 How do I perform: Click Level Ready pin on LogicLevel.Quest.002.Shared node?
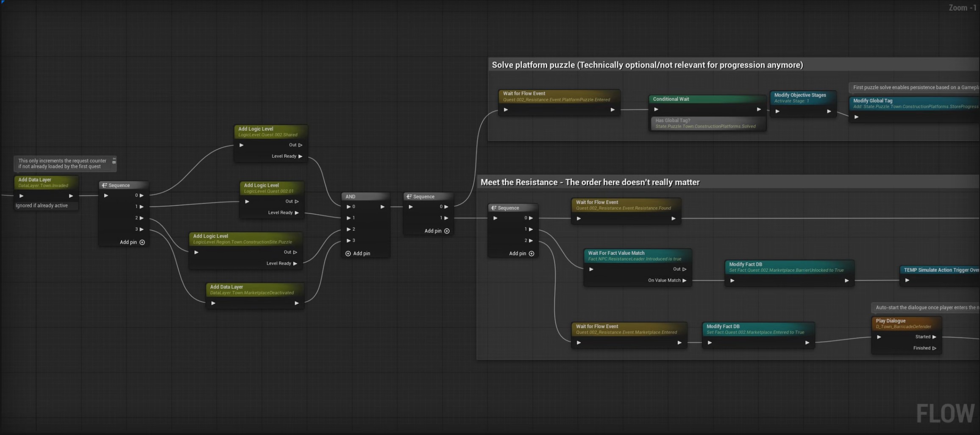click(x=301, y=156)
